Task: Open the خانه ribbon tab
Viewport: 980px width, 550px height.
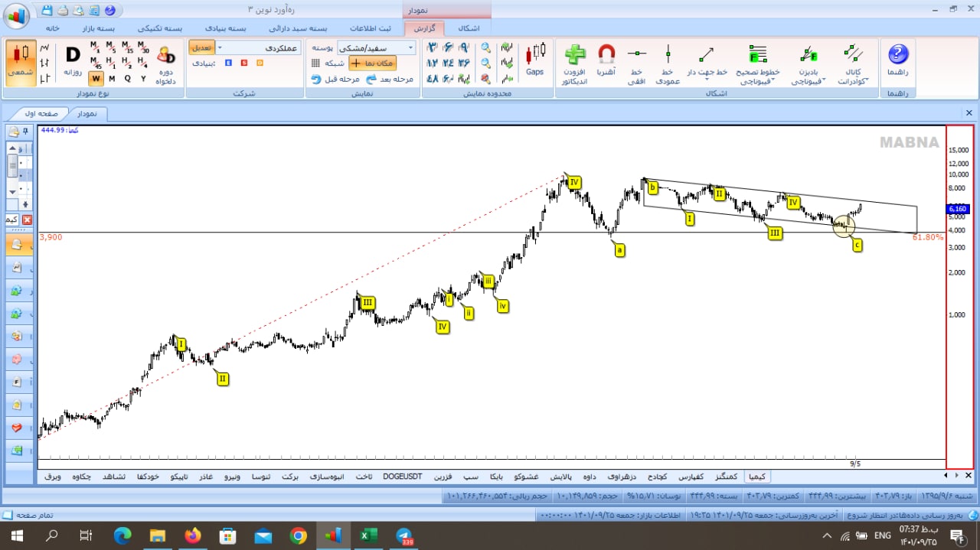Action: [53, 28]
